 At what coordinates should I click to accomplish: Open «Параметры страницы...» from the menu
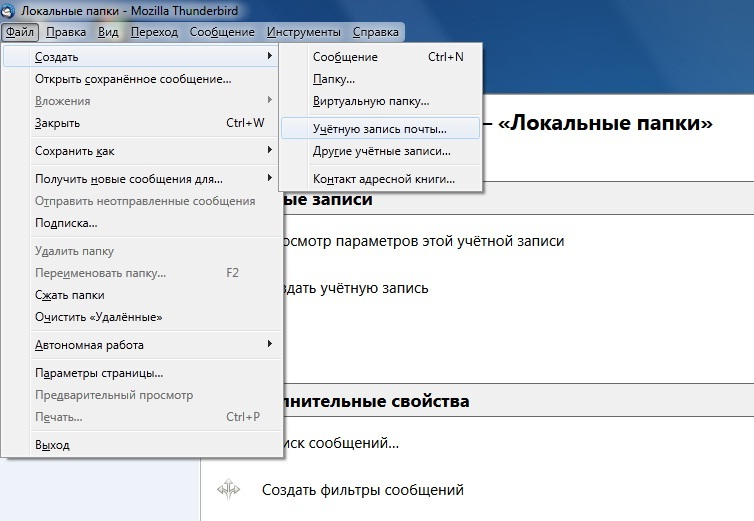point(99,373)
